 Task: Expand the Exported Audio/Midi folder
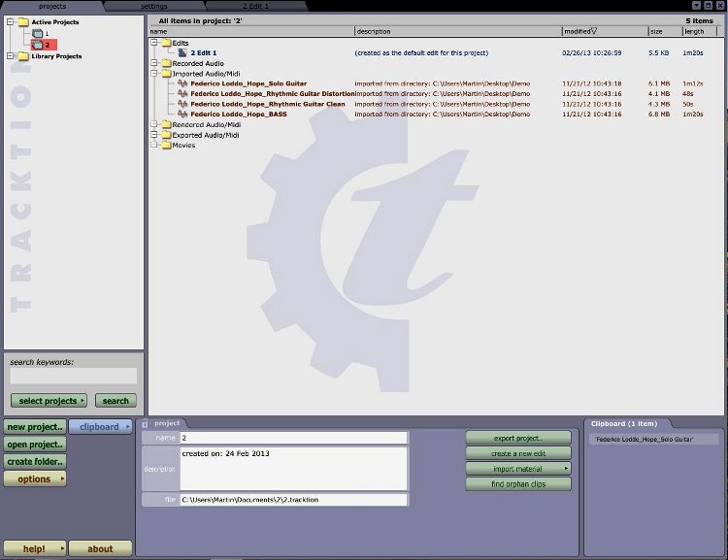pos(154,135)
